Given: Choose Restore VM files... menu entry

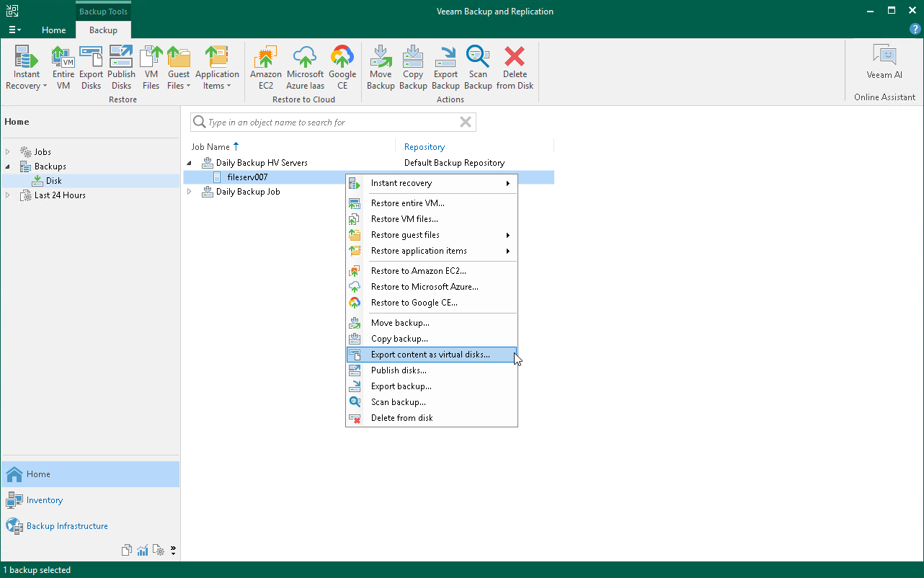Looking at the screenshot, I should pyautogui.click(x=432, y=219).
